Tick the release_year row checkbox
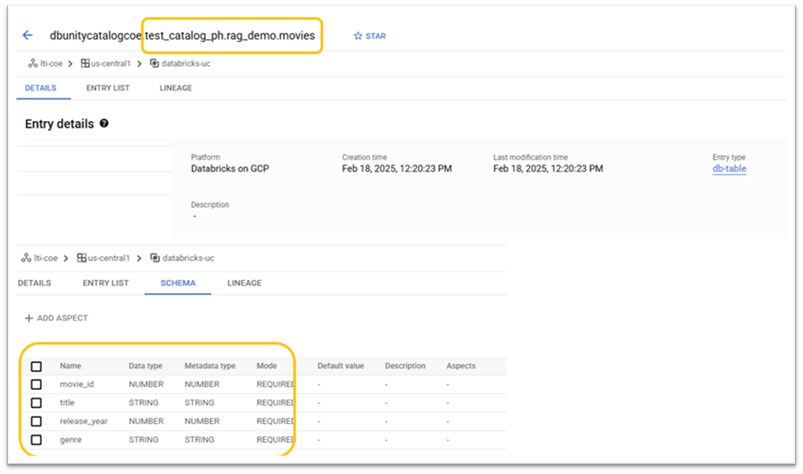803x474 pixels. coord(37,421)
